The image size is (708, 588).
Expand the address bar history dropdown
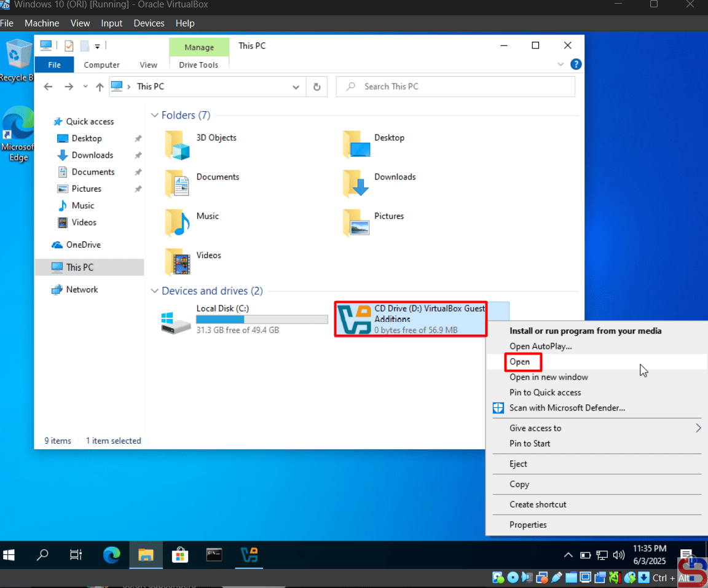[296, 87]
